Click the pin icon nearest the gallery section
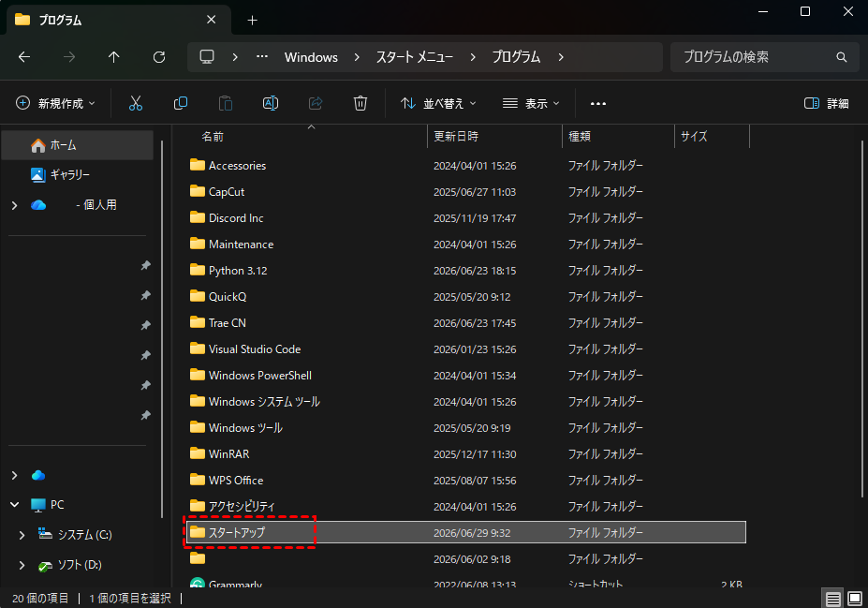 [x=145, y=265]
